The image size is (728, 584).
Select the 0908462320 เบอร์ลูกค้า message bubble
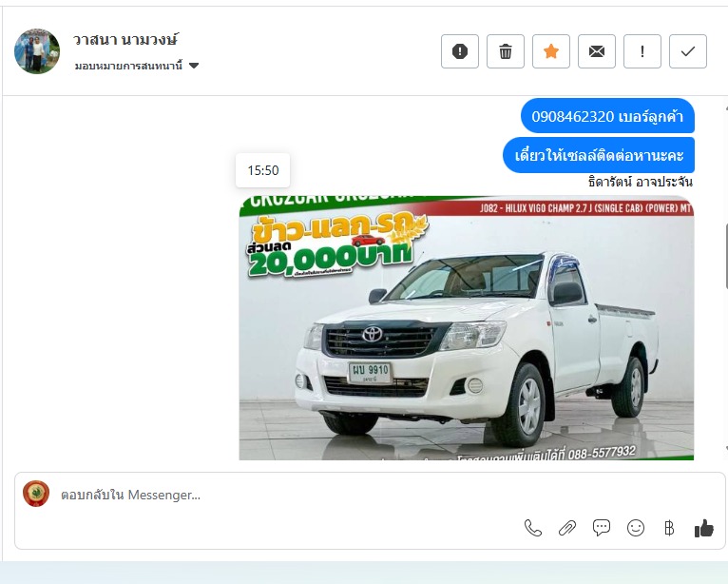(607, 116)
